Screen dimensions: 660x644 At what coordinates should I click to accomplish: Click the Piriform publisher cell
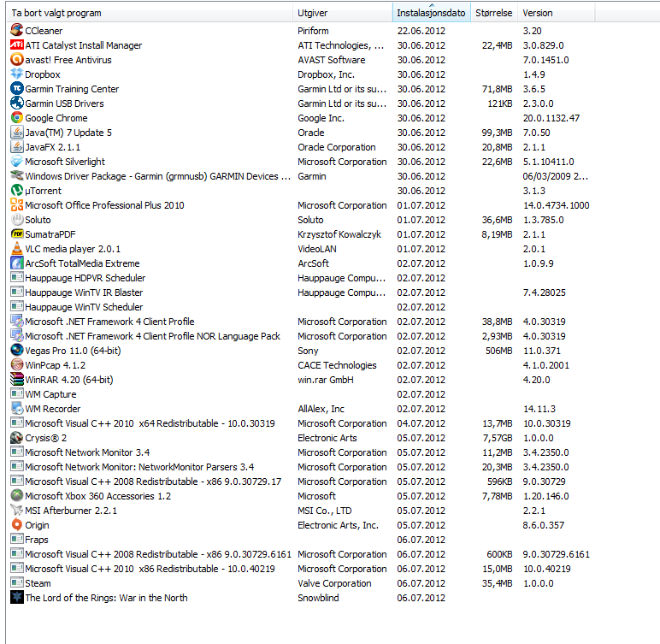pyautogui.click(x=313, y=31)
